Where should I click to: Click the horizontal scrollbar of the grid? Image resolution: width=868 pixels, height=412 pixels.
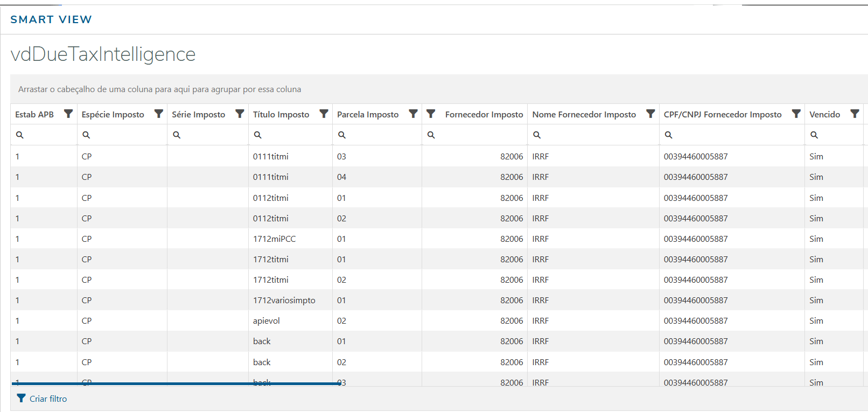pyautogui.click(x=177, y=384)
